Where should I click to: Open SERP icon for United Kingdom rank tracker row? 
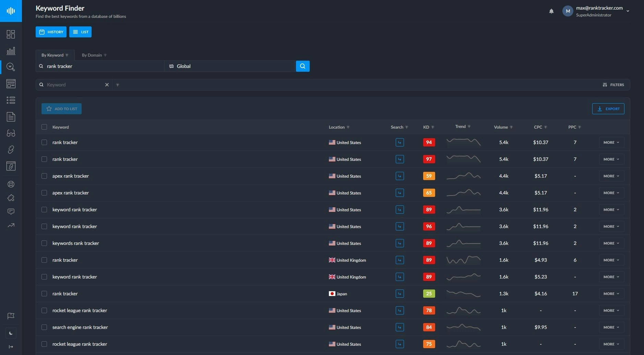point(399,260)
